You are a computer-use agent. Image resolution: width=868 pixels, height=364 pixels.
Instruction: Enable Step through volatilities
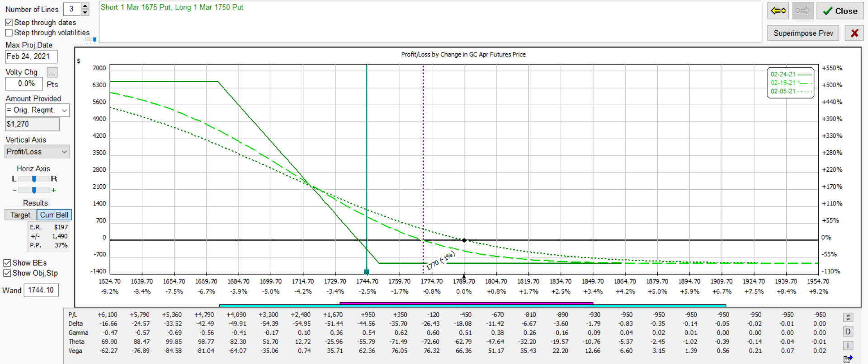[x=9, y=33]
